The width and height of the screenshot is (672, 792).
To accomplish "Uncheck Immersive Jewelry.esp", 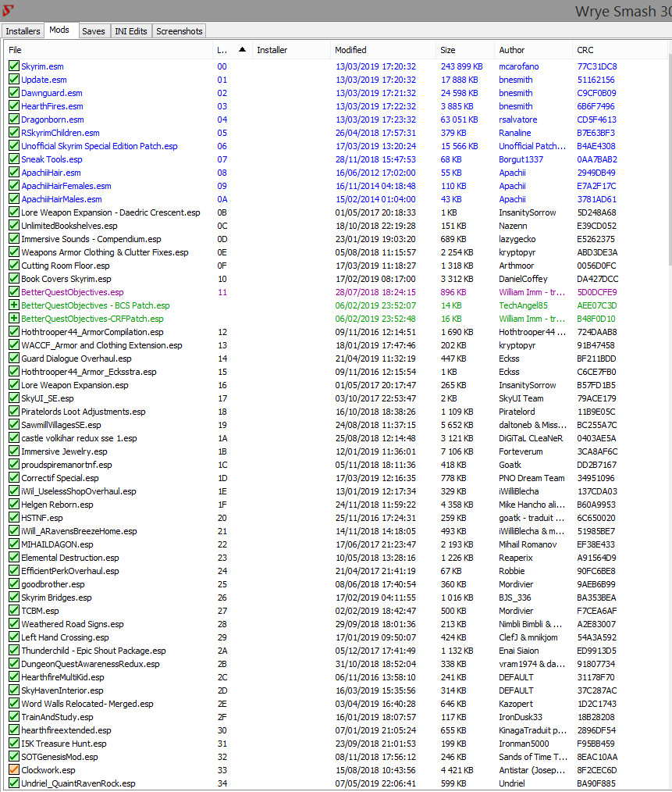I will (x=13, y=451).
